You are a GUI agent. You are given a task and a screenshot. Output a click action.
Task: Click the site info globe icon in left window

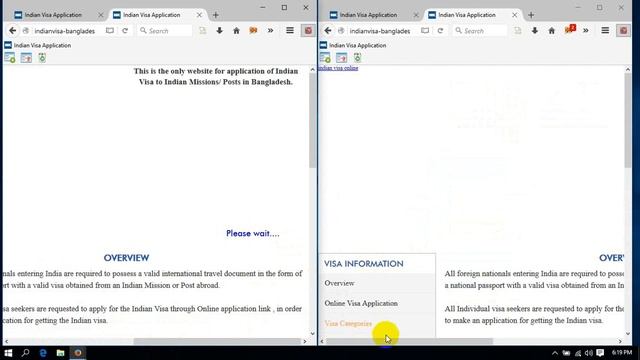coord(26,31)
